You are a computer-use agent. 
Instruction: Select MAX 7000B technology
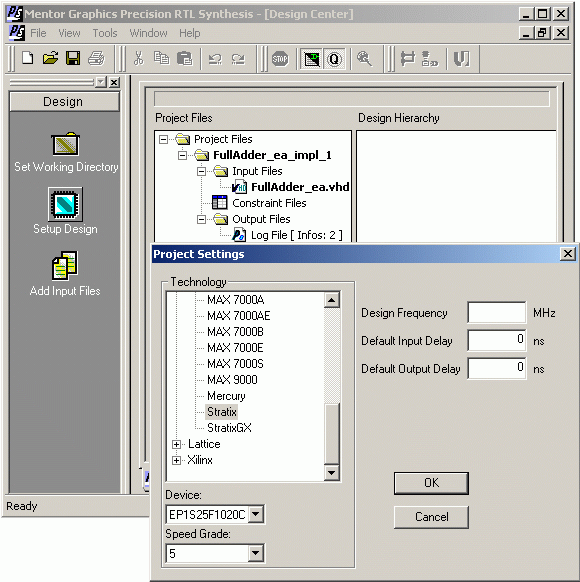[x=235, y=331]
